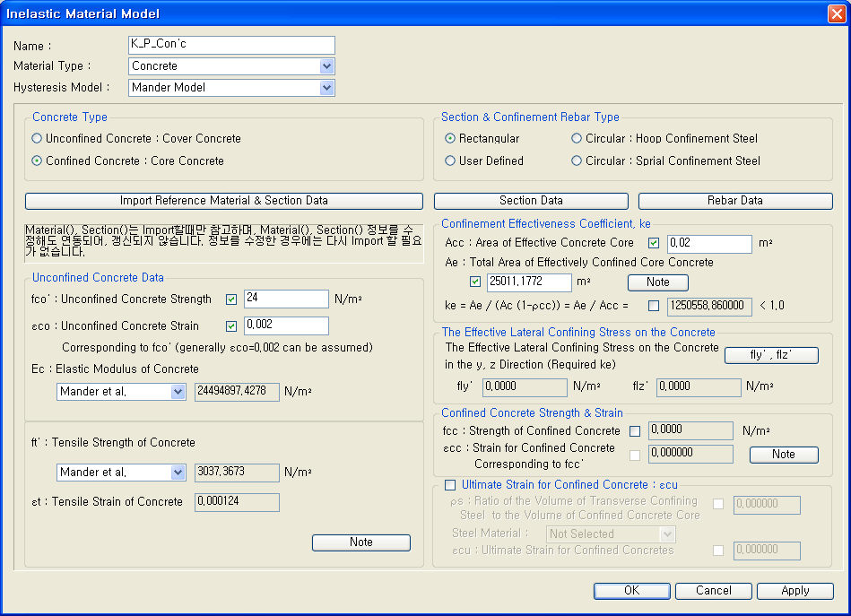Click 'Confined Concrete Strength & Strain' group label
The image size is (851, 616).
(532, 413)
